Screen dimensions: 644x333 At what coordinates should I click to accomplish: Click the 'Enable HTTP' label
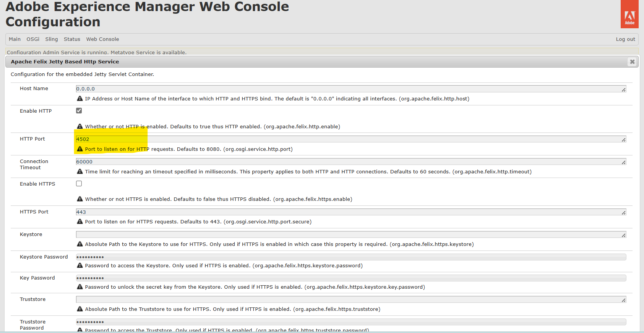click(x=36, y=111)
